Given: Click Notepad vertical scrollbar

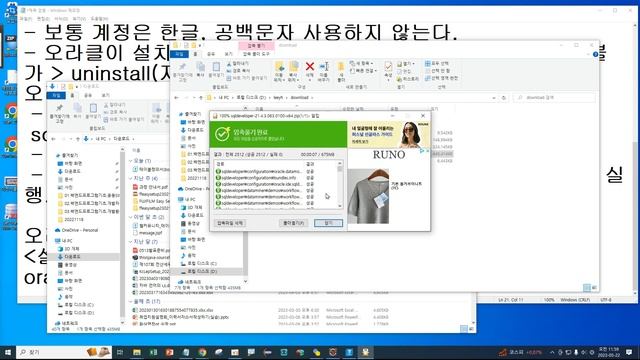Looking at the screenshot, I should pyautogui.click(x=634, y=159).
